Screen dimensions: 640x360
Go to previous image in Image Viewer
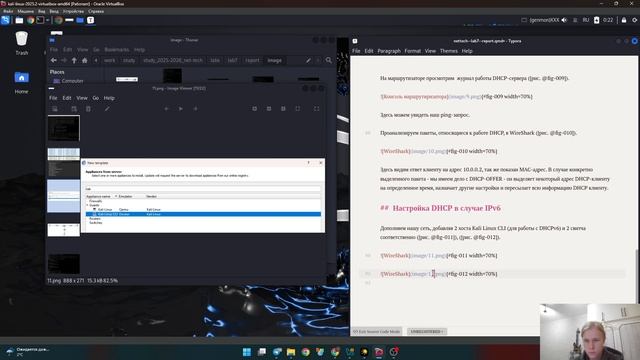(166, 109)
